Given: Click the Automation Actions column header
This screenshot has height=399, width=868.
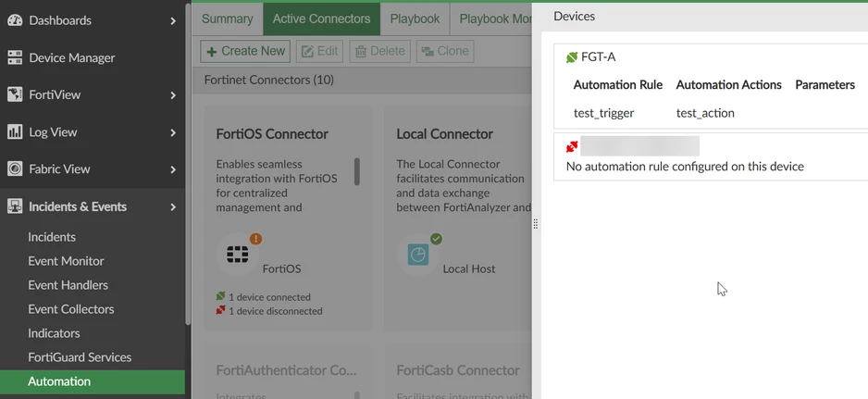Looking at the screenshot, I should click(x=728, y=85).
